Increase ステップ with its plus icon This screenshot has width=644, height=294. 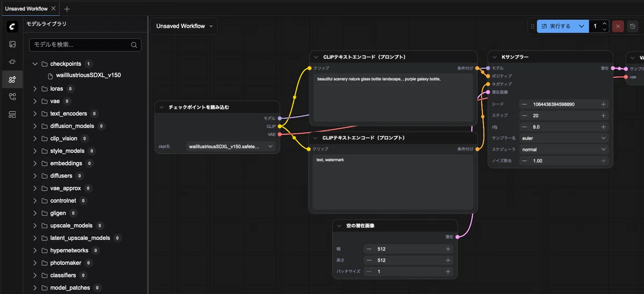pos(603,116)
